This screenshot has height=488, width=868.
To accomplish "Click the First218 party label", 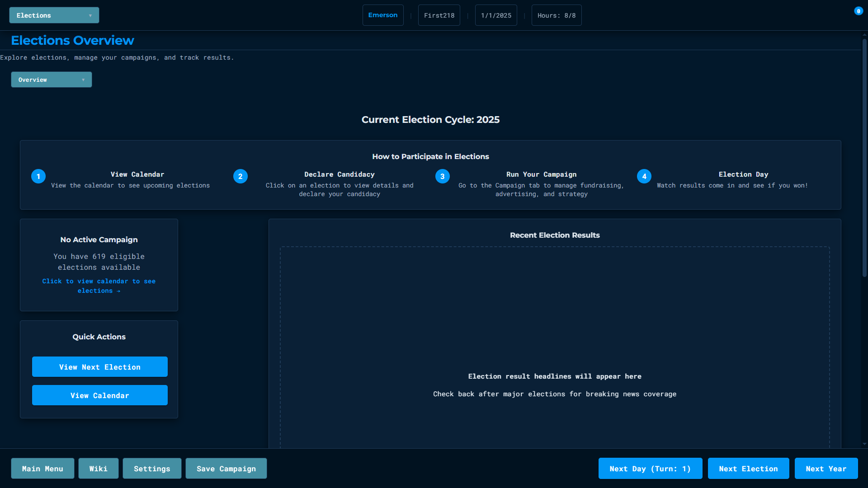I will click(x=439, y=15).
